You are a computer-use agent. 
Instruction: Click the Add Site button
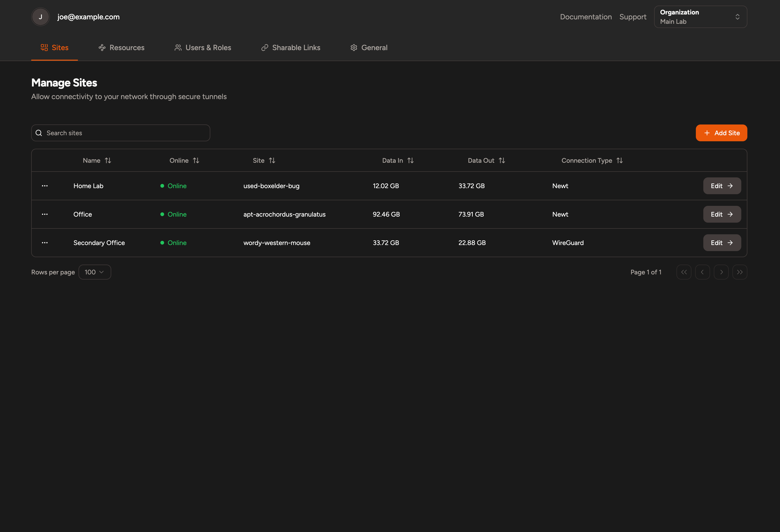[721, 133]
